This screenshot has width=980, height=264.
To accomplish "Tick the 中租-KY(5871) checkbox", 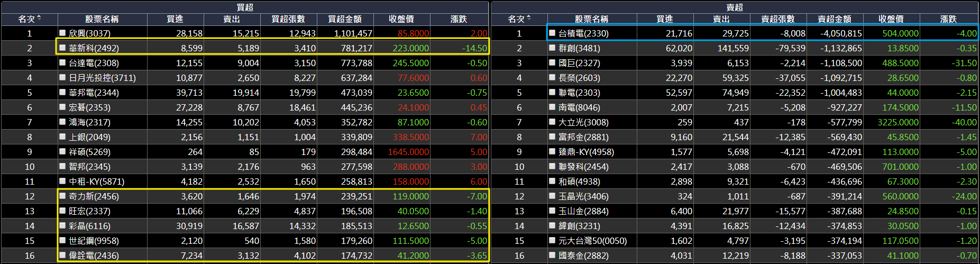I will (62, 181).
